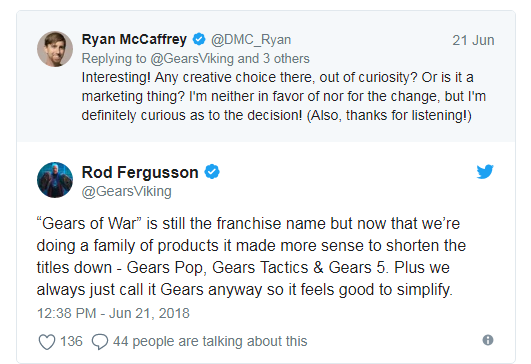Open Rod Fergusson's avatar image
The width and height of the screenshot is (531, 364).
(55, 180)
